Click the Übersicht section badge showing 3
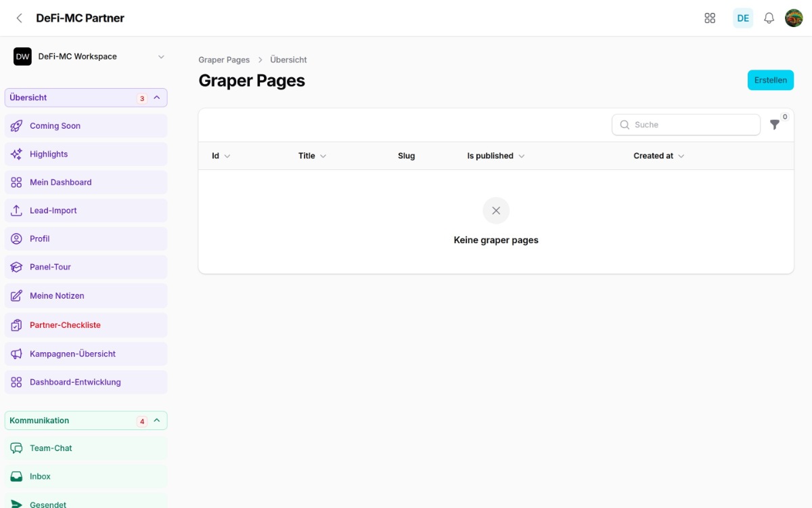The width and height of the screenshot is (812, 508). [x=142, y=98]
